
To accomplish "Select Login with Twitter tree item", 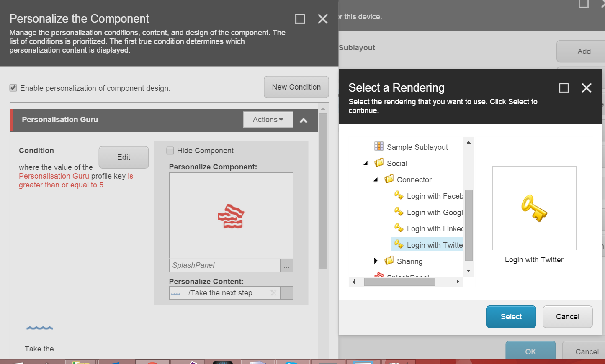I will [x=434, y=245].
